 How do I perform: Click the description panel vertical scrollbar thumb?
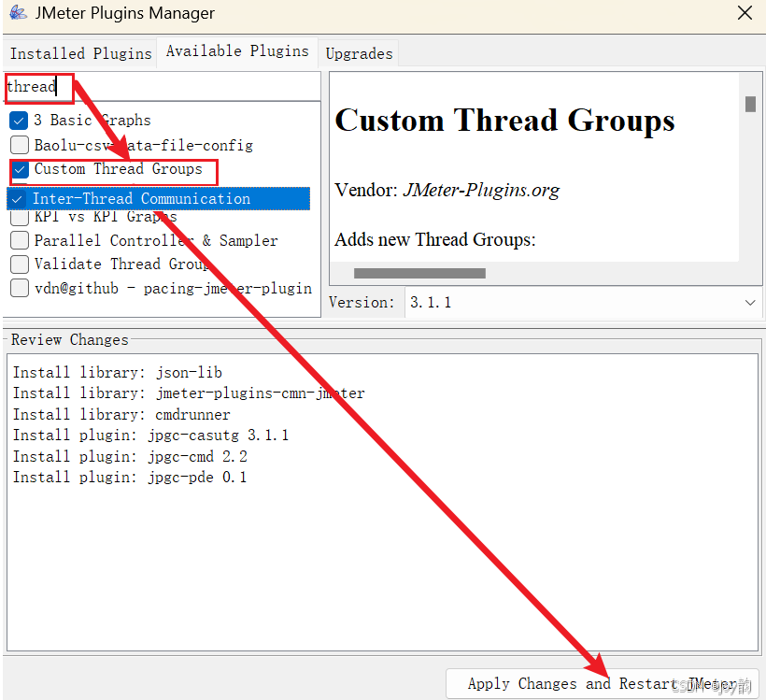(750, 104)
